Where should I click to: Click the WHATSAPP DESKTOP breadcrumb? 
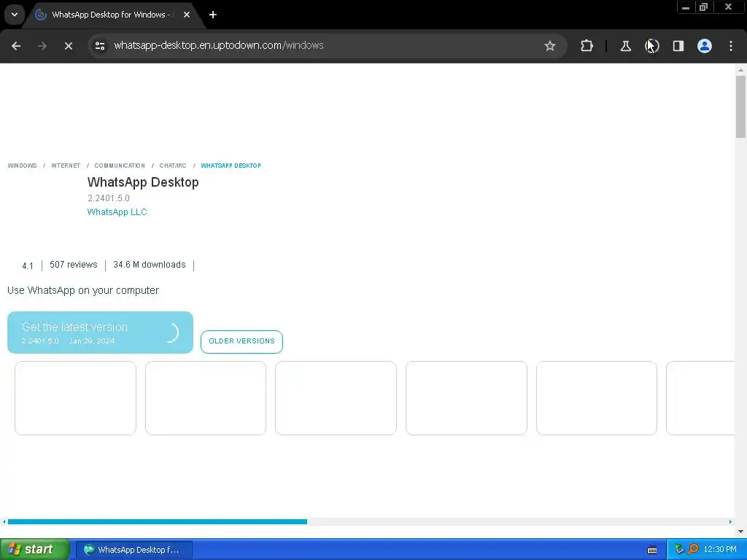tap(231, 166)
